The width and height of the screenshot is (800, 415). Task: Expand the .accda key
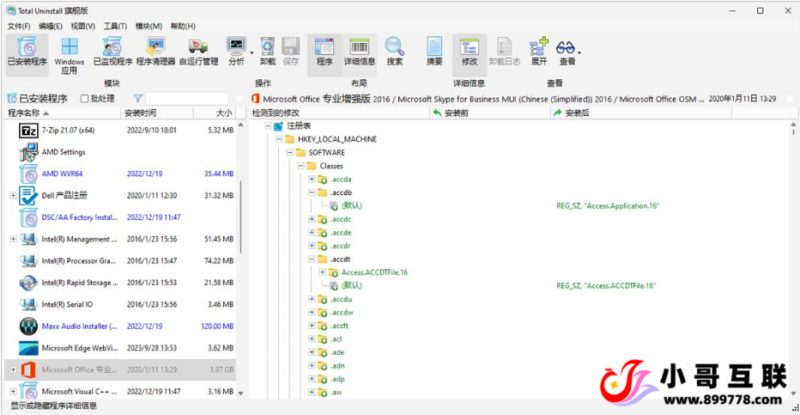click(311, 179)
